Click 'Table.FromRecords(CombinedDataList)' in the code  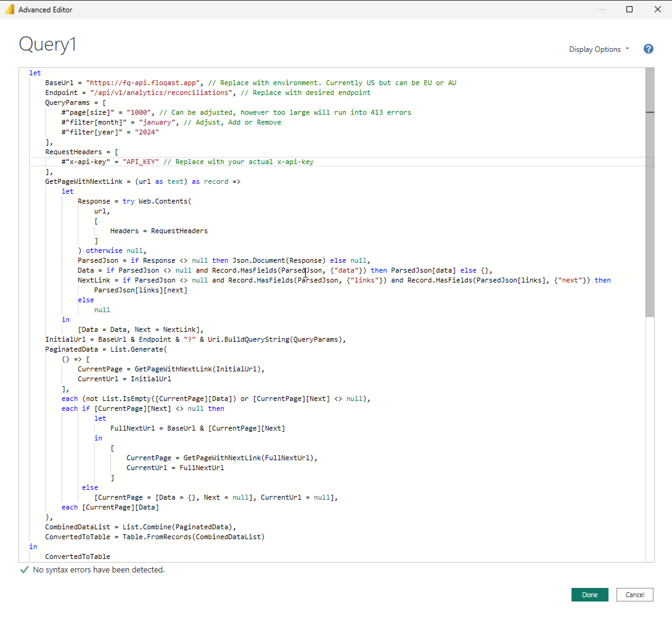coord(194,537)
